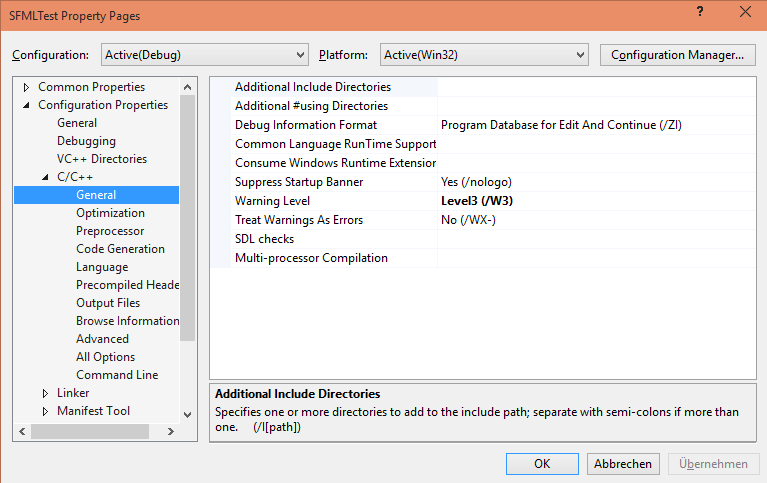This screenshot has height=483, width=767.
Task: Expand the Linker tree node
Action: (x=46, y=393)
